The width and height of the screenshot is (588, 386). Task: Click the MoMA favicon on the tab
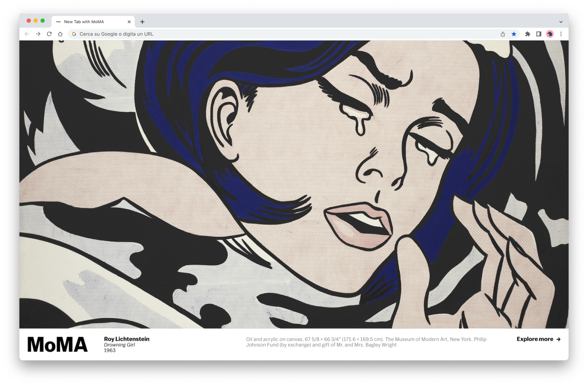[x=58, y=22]
